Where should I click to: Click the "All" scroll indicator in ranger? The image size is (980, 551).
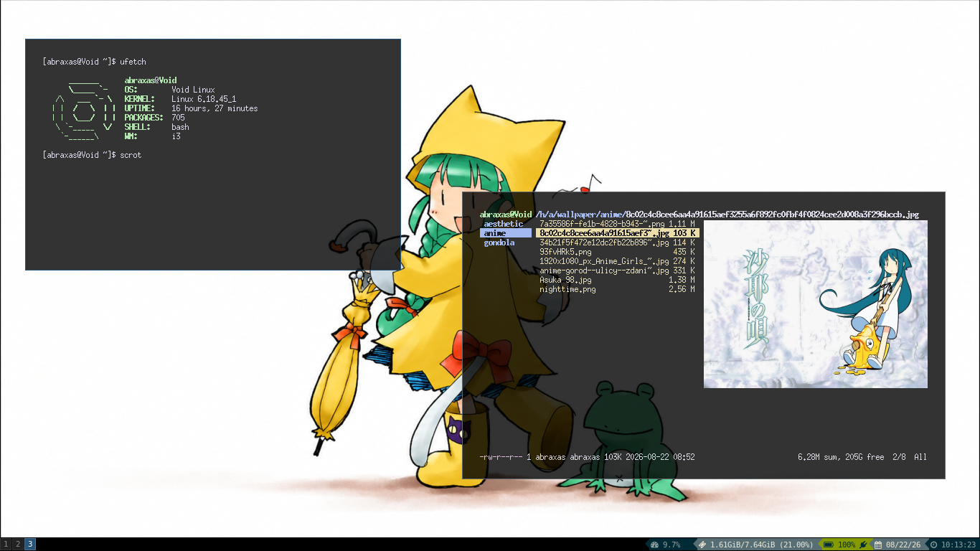pos(920,457)
